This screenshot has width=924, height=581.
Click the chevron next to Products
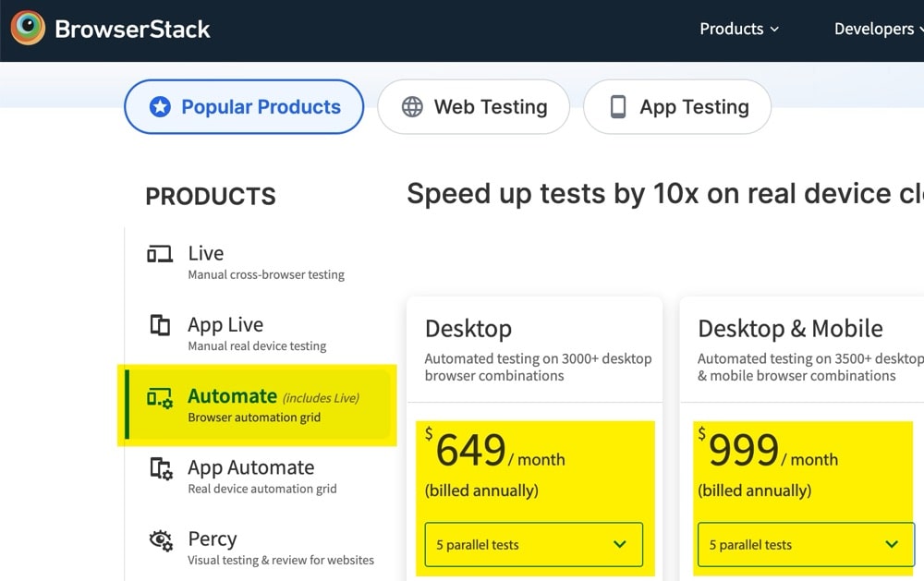(x=774, y=30)
